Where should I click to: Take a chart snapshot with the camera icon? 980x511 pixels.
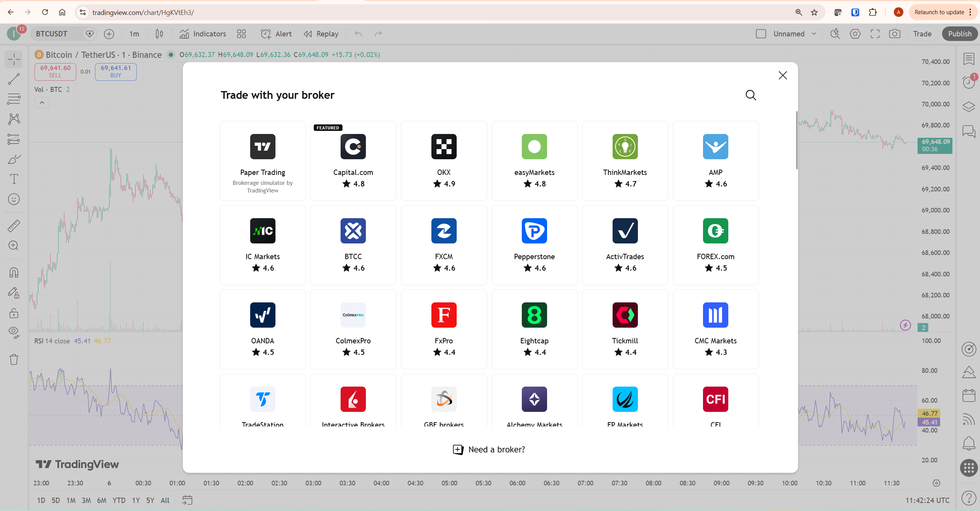tap(895, 34)
